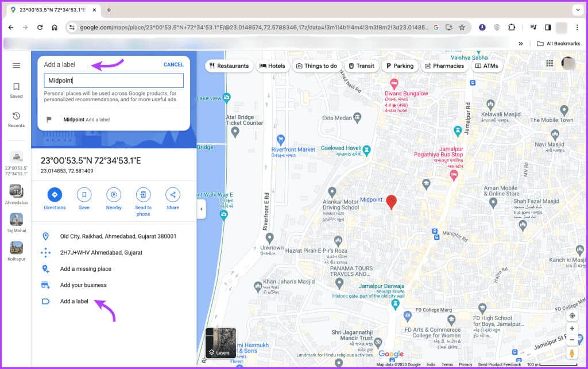Screen dimensions: 588x369
Task: Open the Chrome three-dot menu
Action: [577, 28]
